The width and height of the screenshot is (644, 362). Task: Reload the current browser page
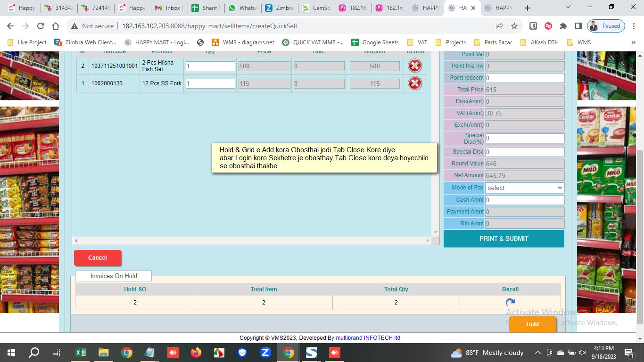(41, 26)
